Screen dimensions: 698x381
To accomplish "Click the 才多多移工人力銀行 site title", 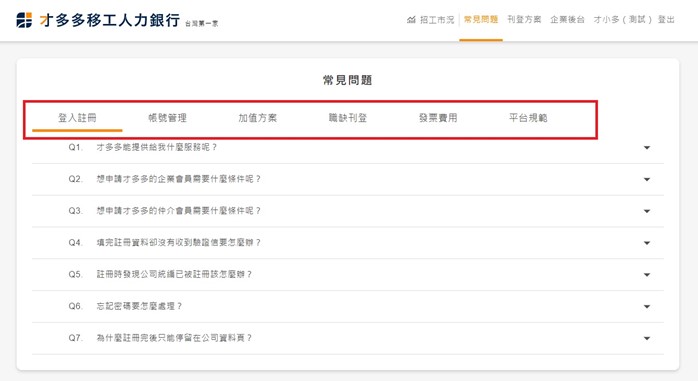I will (110, 20).
